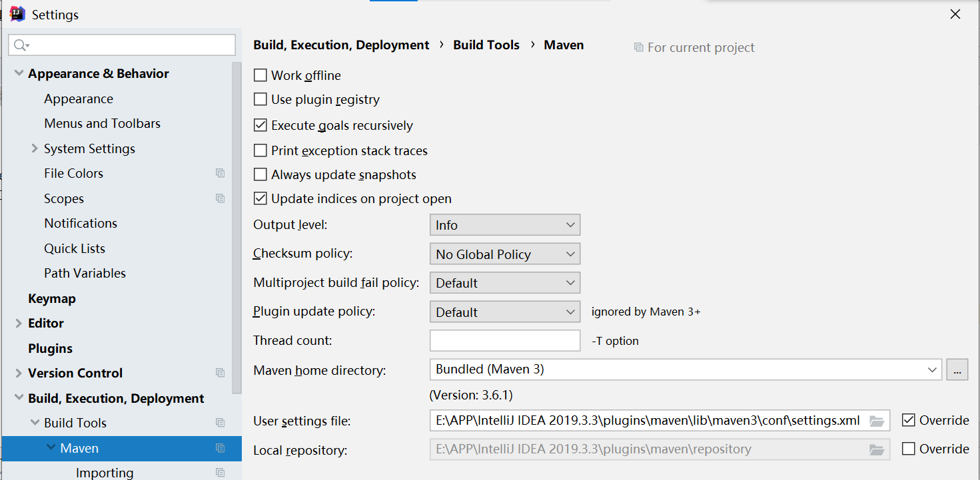Enable the Work offline checkbox
Screen dimensions: 980x480
click(260, 75)
